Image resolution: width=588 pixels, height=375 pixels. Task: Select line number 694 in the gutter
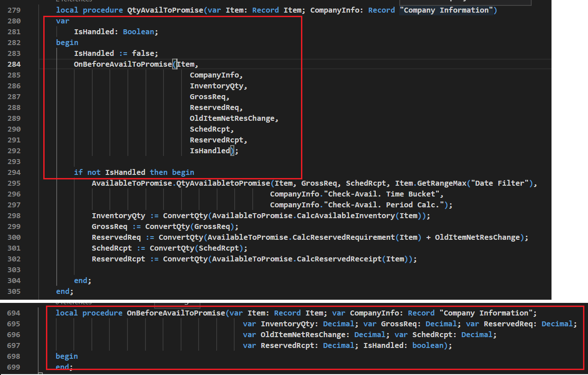click(x=14, y=313)
